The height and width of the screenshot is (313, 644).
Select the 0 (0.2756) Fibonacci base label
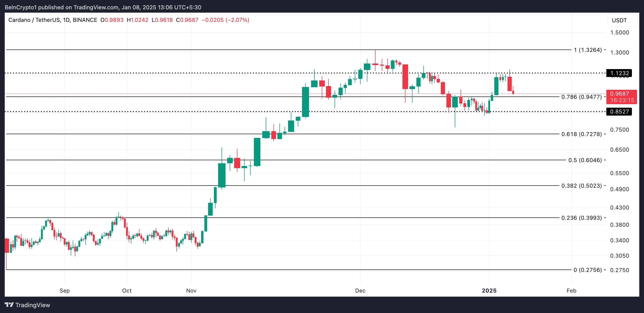588,270
